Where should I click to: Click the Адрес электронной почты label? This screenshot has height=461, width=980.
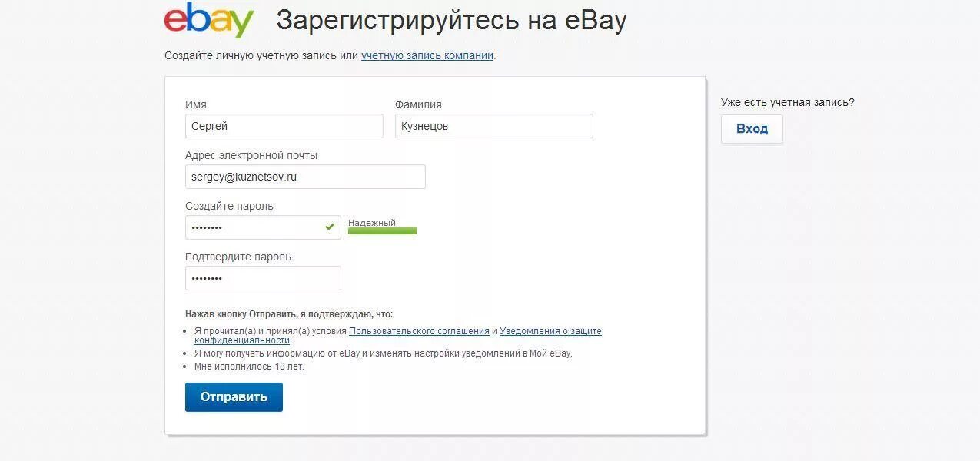tap(251, 155)
